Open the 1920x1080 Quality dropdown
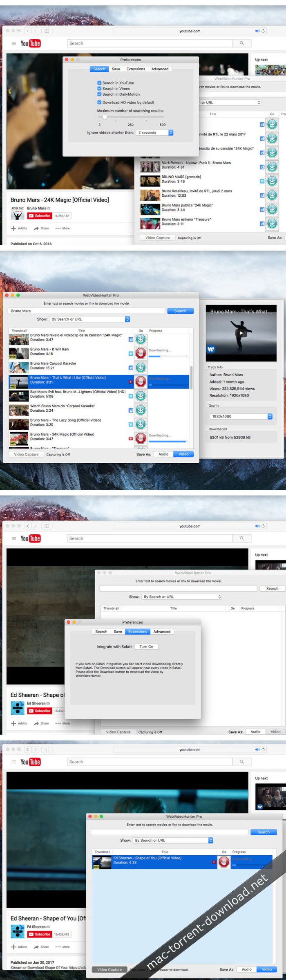This screenshot has height=980, width=286. [x=241, y=416]
